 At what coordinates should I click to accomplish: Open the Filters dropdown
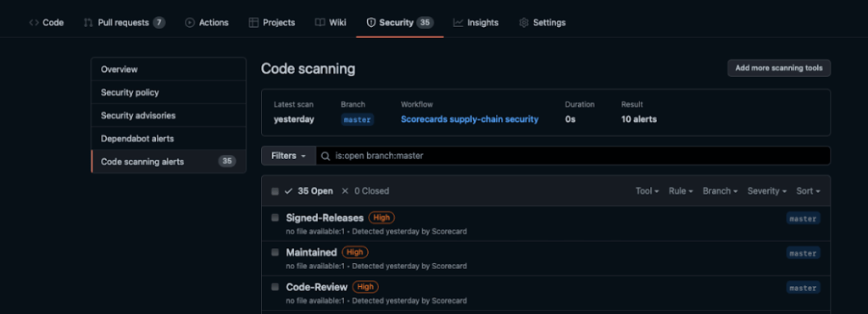(x=288, y=156)
